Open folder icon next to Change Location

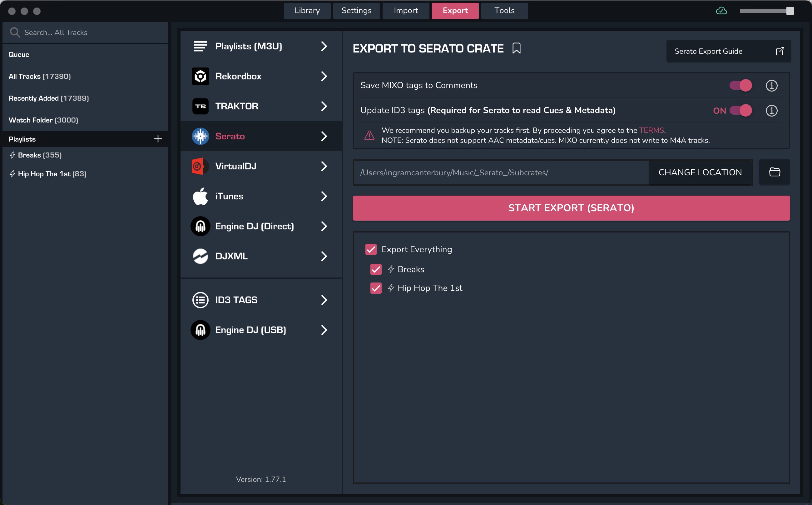(x=774, y=172)
